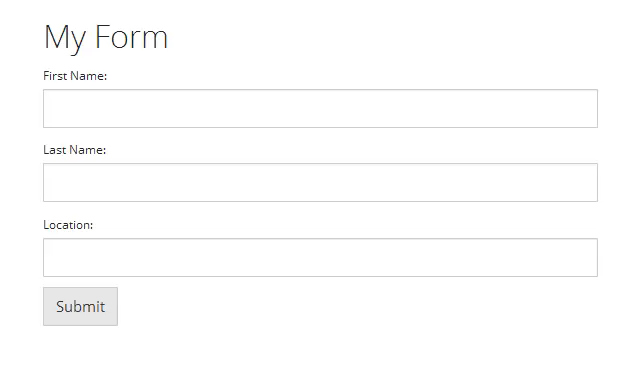Click the form title text 'My Form'
This screenshot has width=643, height=374.
point(106,38)
